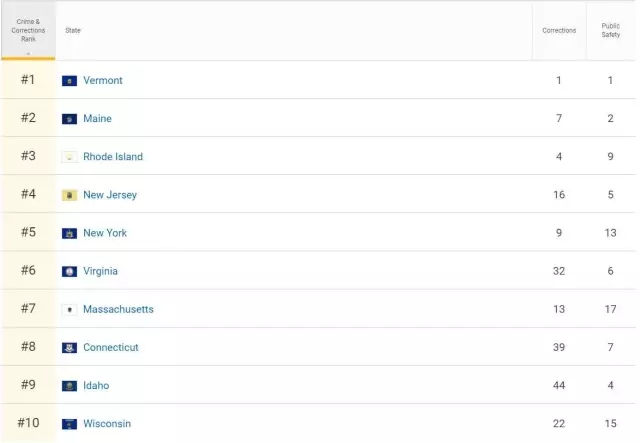The width and height of the screenshot is (640, 443).
Task: Click the Connecticut flag icon
Action: [69, 348]
